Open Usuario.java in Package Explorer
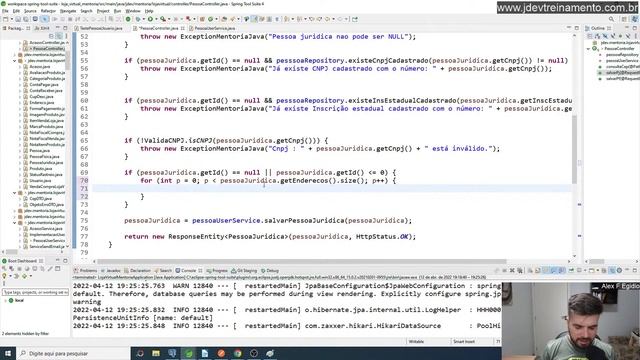The image size is (640, 360). click(40, 180)
